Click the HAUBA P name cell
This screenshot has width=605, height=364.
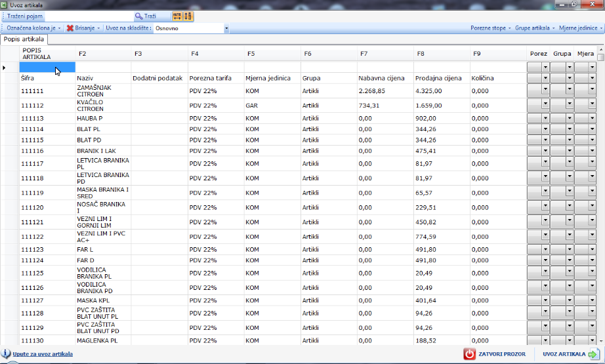pyautogui.click(x=103, y=118)
